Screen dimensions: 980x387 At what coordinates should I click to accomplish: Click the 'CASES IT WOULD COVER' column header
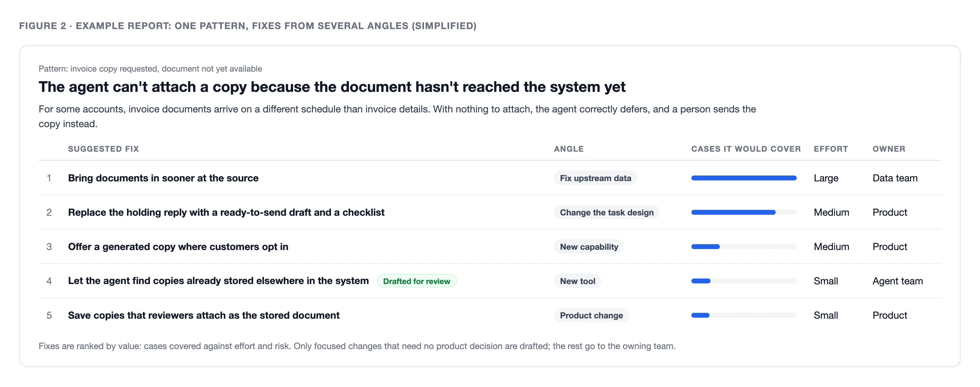(x=746, y=149)
